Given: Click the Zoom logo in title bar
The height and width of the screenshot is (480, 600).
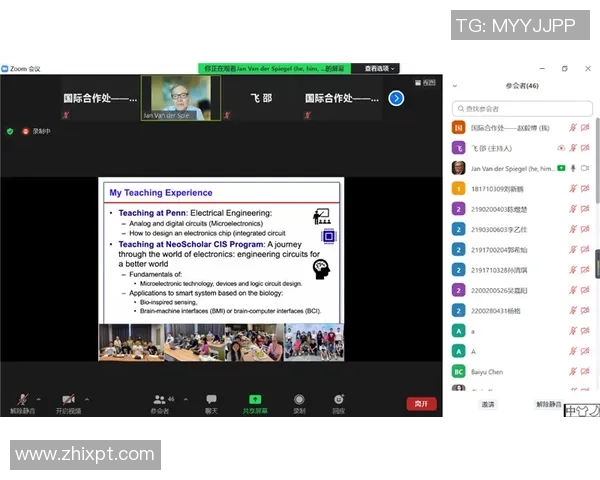Looking at the screenshot, I should point(5,69).
